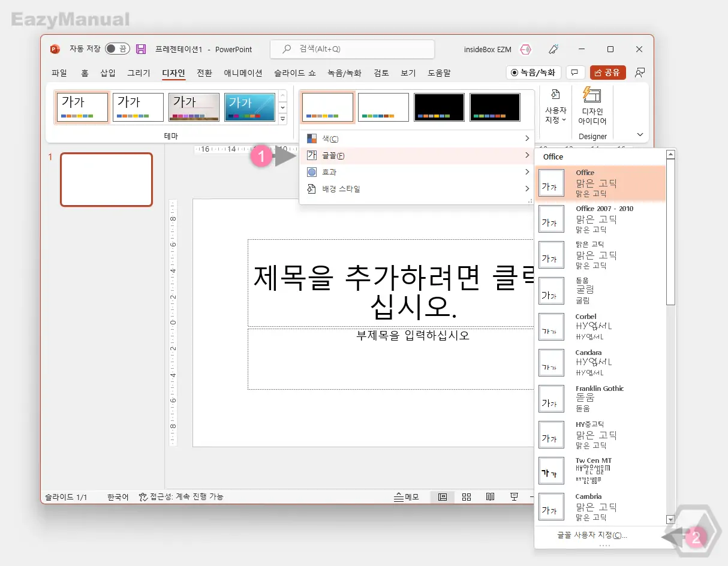Click the red 공유 (Share) button
This screenshot has width=728, height=566.
(x=607, y=72)
